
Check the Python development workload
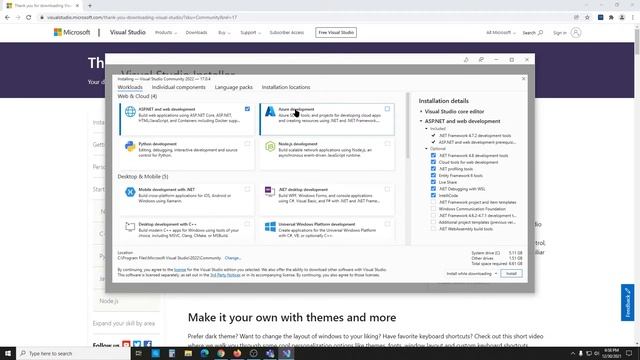[x=247, y=144]
